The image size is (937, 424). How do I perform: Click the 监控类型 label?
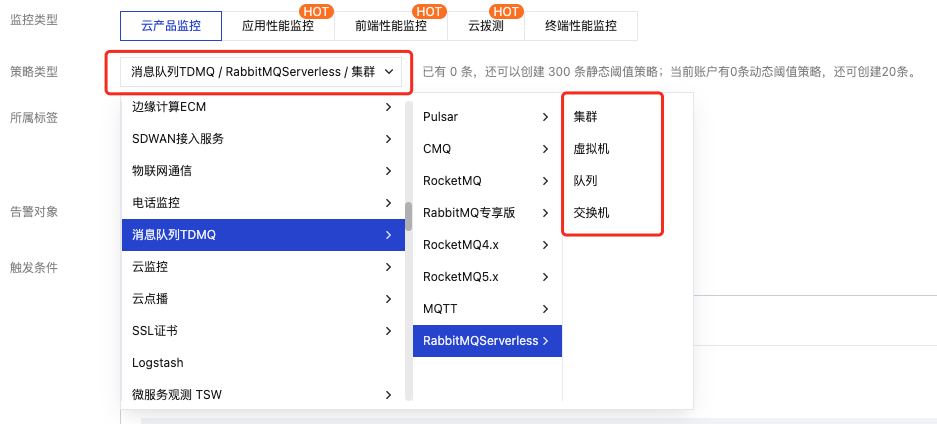[x=34, y=19]
